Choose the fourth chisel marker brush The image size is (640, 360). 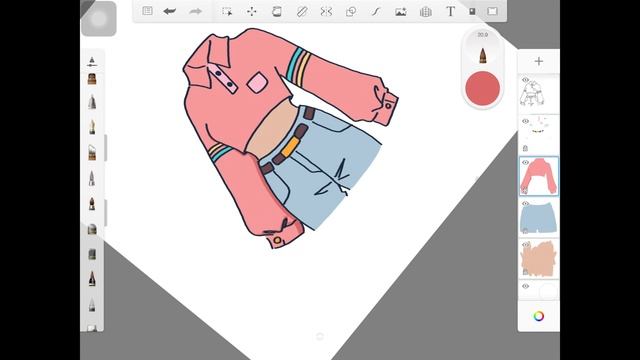click(x=92, y=152)
